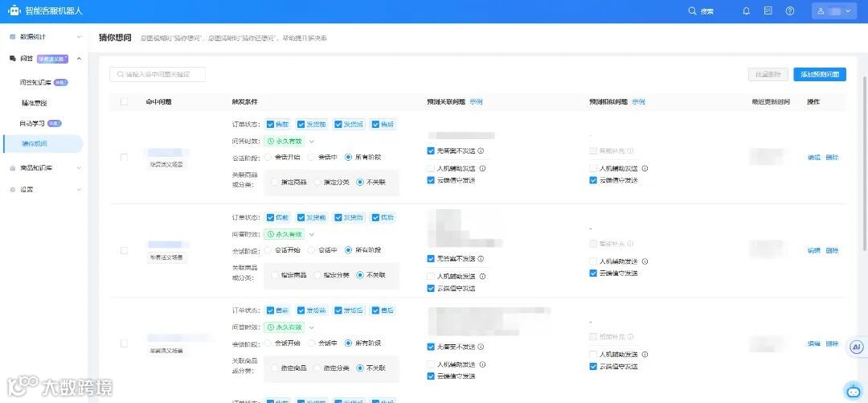The image size is (868, 403).
Task: Click the 自动学习 badge icon
Action: coord(55,124)
